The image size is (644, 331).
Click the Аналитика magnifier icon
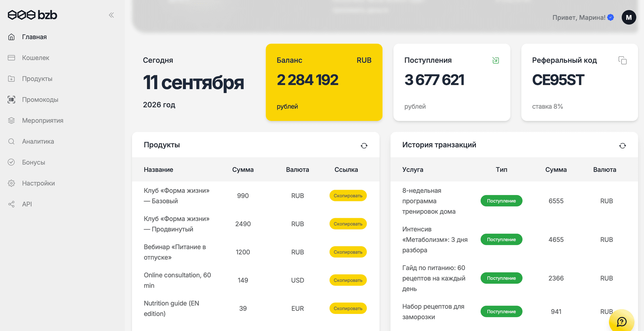tap(11, 141)
